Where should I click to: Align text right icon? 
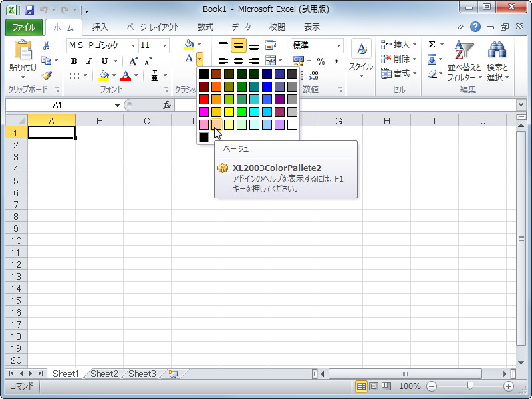tap(254, 61)
